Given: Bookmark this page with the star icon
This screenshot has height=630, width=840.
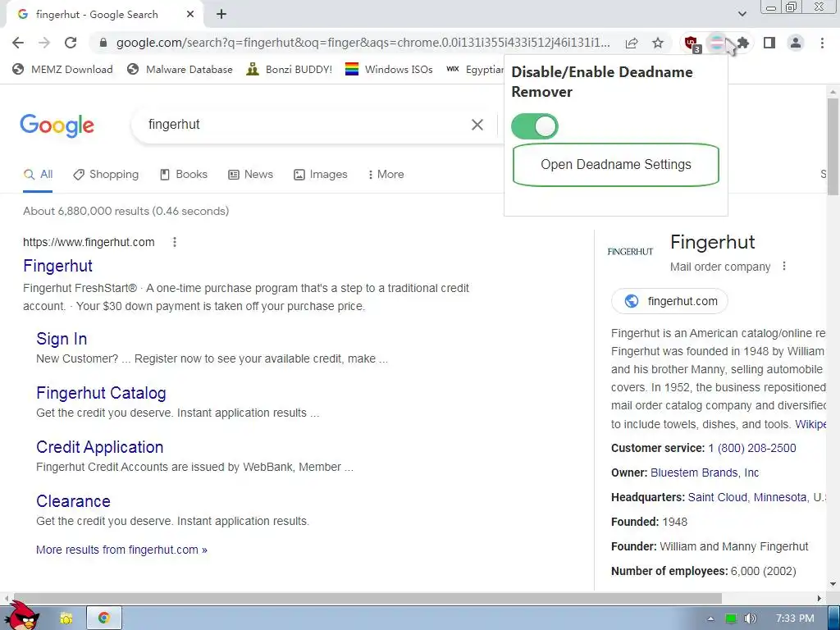Looking at the screenshot, I should point(658,43).
